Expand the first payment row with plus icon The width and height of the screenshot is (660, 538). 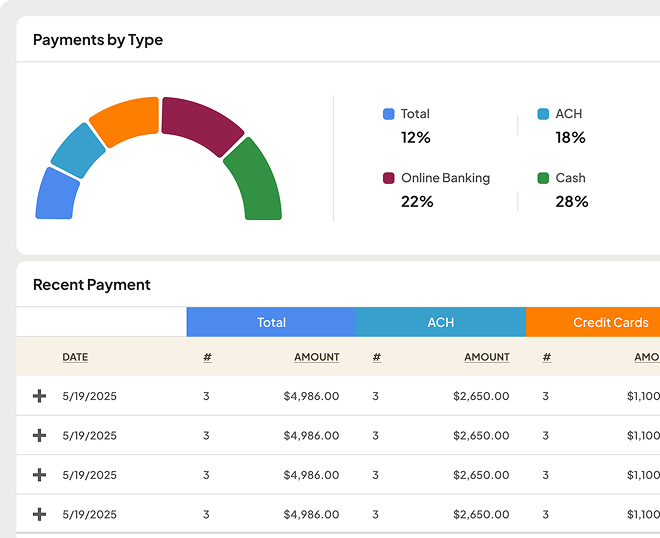(40, 396)
